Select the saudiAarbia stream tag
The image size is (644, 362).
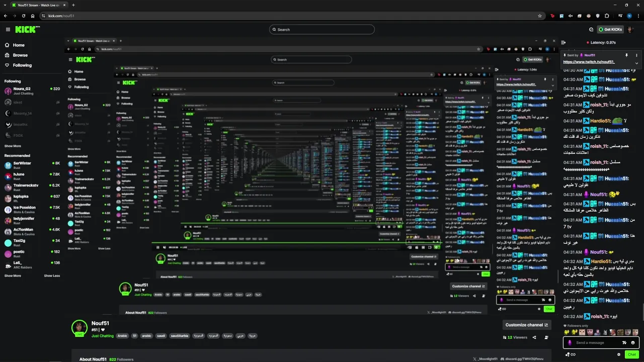(180, 336)
